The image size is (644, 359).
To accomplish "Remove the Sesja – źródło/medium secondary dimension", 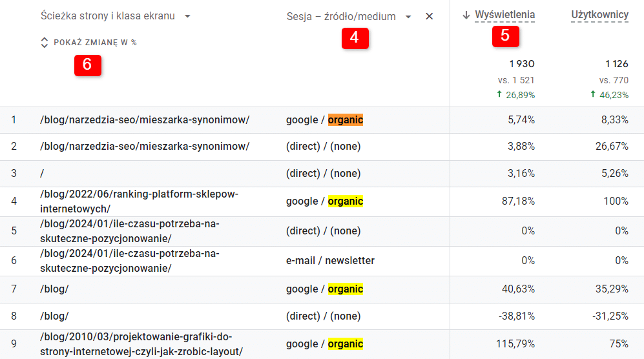I will pos(430,17).
